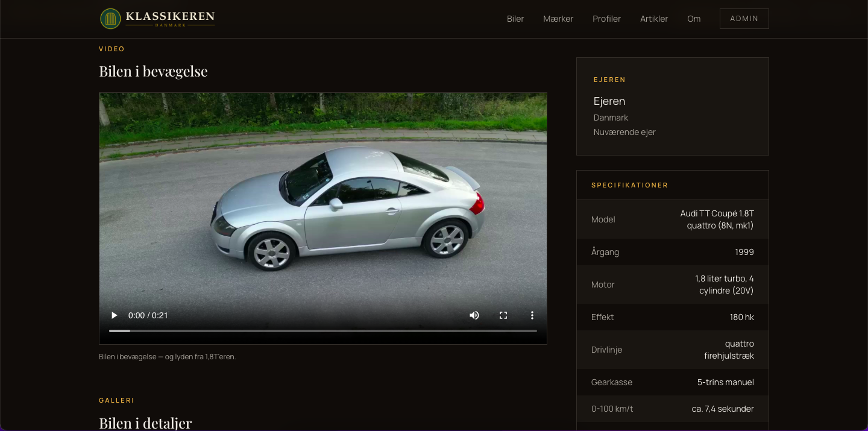868x431 pixels.
Task: Click the Motor row label
Action: pos(603,285)
